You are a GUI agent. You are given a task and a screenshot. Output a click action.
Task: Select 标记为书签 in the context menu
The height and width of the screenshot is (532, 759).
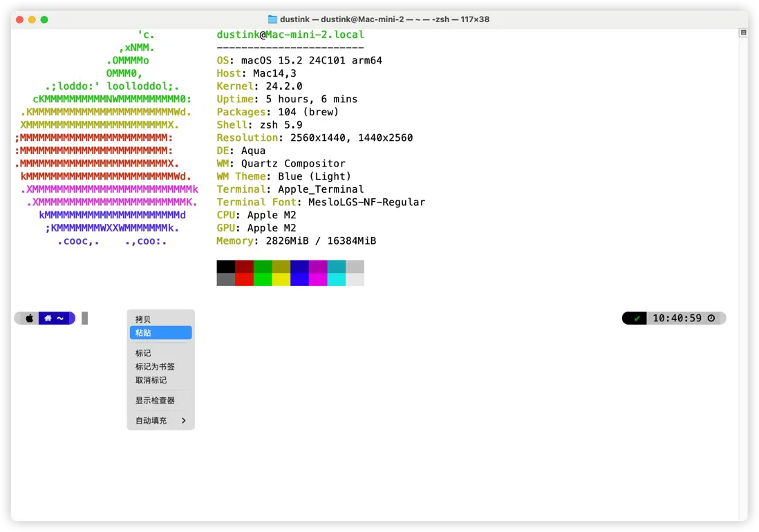tap(155, 367)
